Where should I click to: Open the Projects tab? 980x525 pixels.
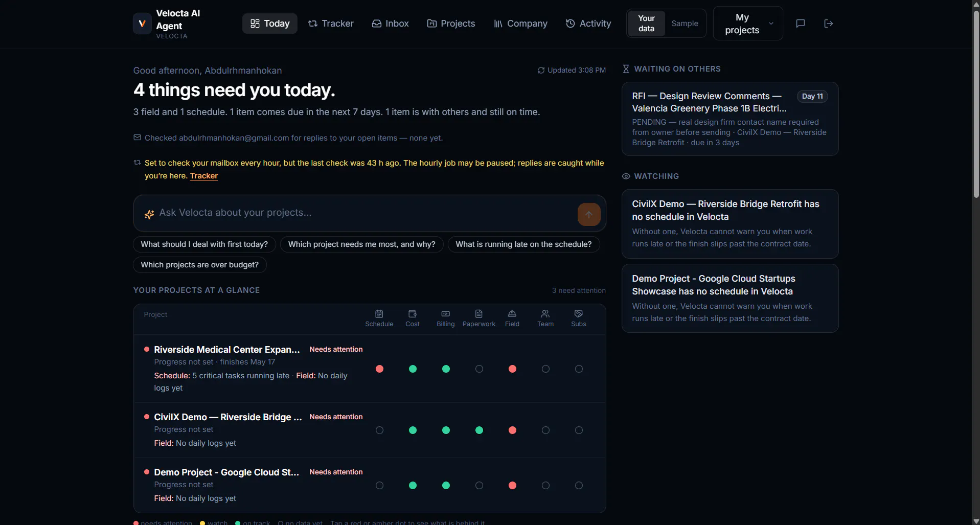pos(451,24)
